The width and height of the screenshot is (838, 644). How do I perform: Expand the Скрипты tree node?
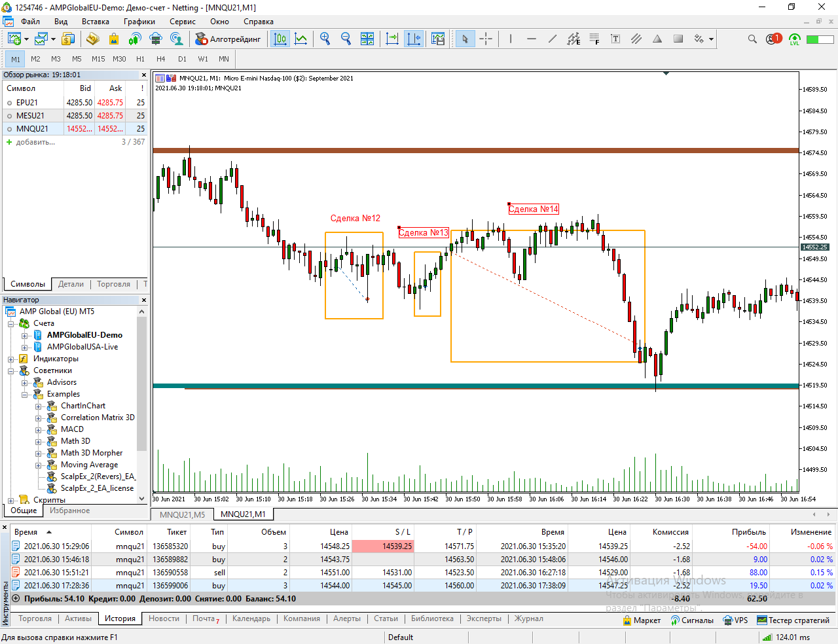click(x=11, y=501)
